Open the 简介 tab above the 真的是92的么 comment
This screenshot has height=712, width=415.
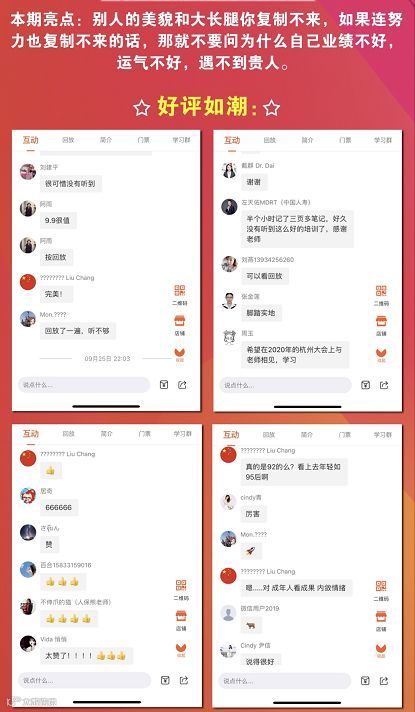click(307, 435)
